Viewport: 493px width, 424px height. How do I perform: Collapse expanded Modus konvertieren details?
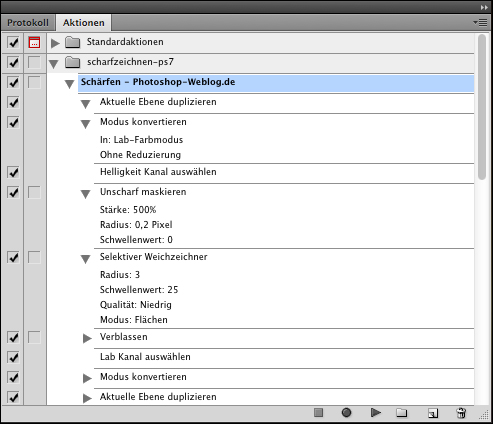(86, 124)
